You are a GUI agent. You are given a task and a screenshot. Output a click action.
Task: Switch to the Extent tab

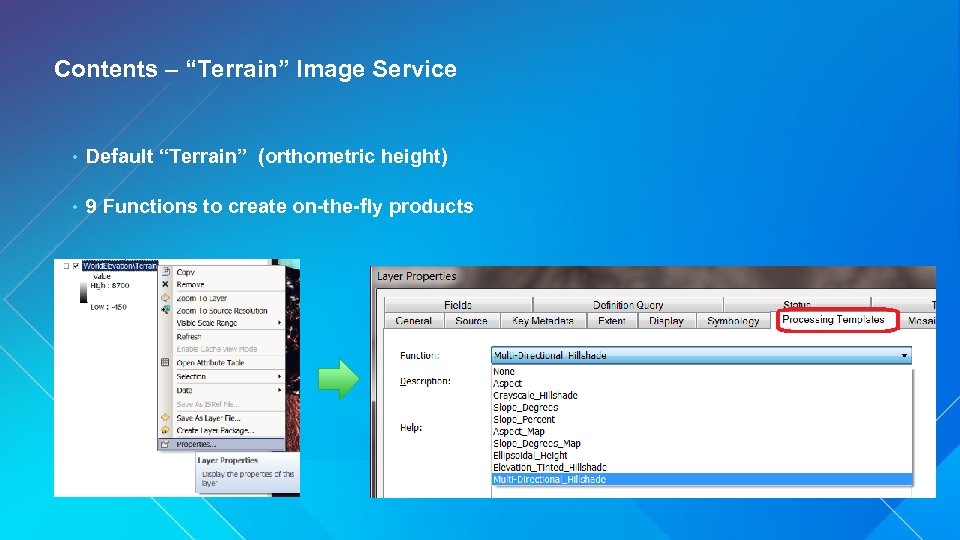tap(612, 321)
